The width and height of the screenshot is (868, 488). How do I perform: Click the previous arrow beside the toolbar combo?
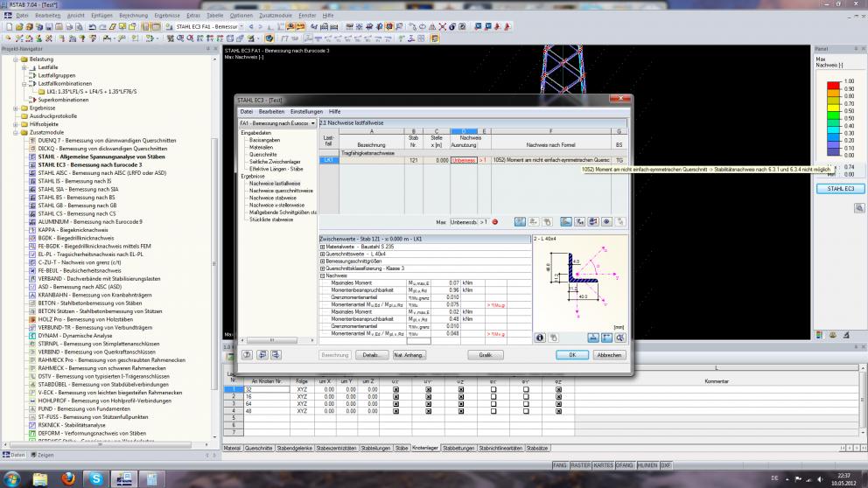[251, 26]
